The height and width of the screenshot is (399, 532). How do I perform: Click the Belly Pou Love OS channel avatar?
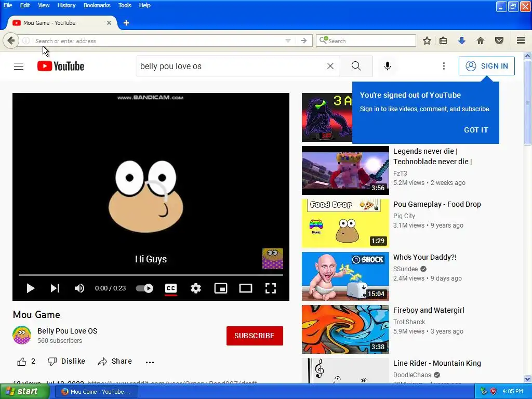(22, 335)
